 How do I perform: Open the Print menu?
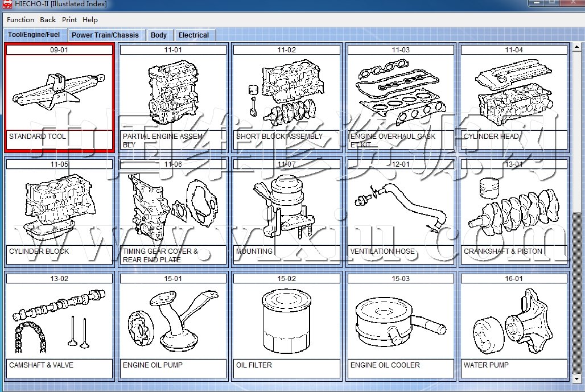pyautogui.click(x=69, y=20)
